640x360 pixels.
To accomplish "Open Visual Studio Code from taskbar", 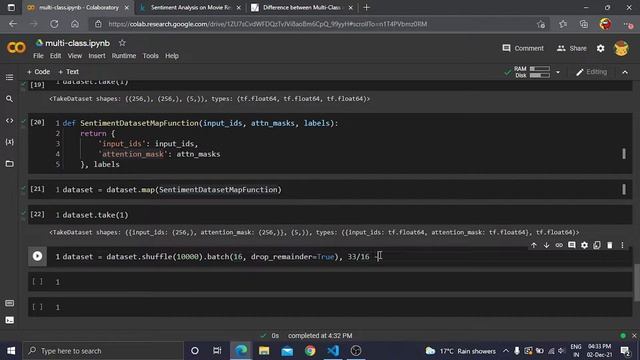I will pyautogui.click(x=333, y=351).
